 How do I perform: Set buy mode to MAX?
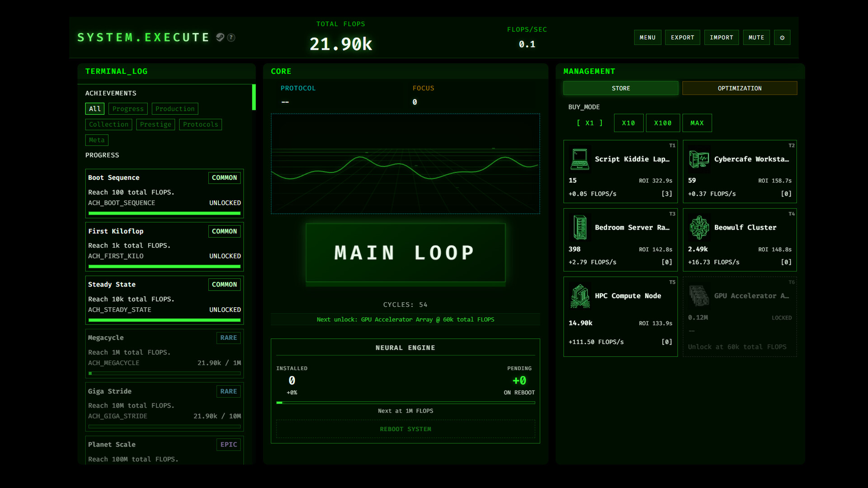coord(697,123)
